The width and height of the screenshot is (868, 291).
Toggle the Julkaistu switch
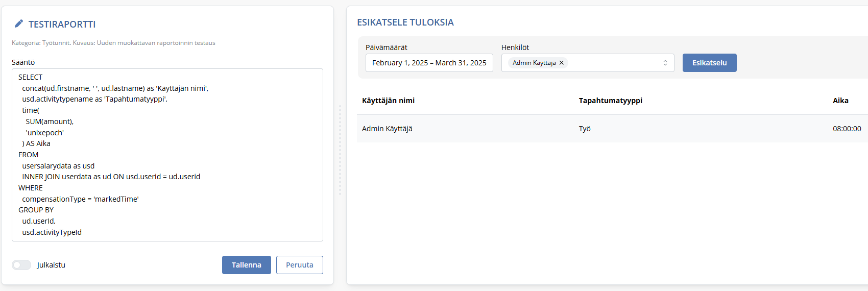[x=21, y=265]
